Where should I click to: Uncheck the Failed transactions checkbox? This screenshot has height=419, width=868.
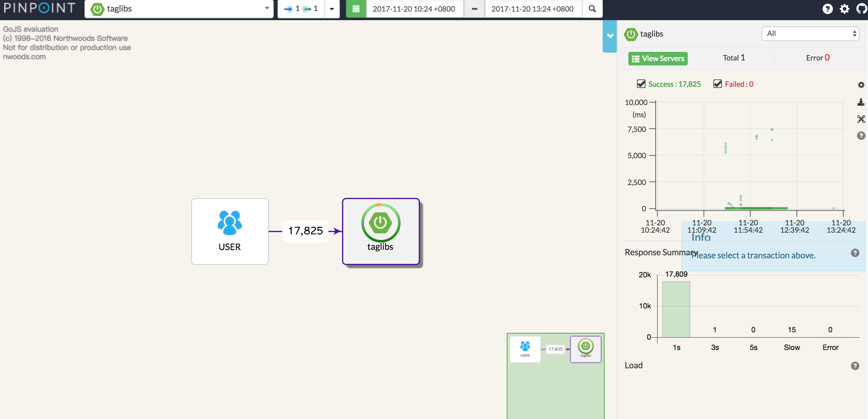[x=717, y=84]
